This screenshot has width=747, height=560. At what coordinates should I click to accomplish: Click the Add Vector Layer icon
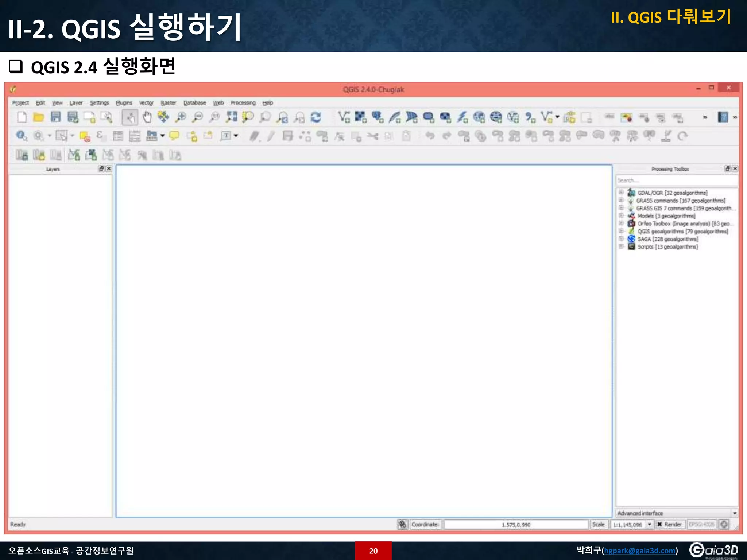(344, 117)
